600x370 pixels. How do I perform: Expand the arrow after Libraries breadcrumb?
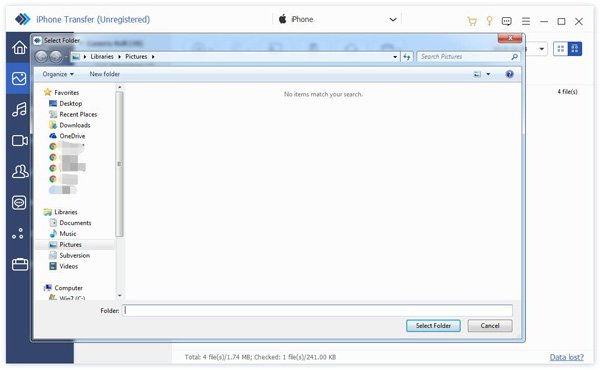point(119,57)
